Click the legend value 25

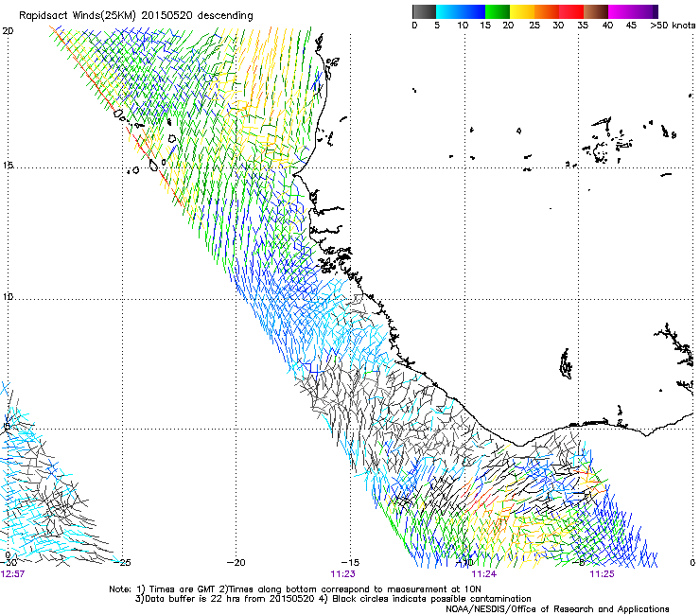[534, 26]
